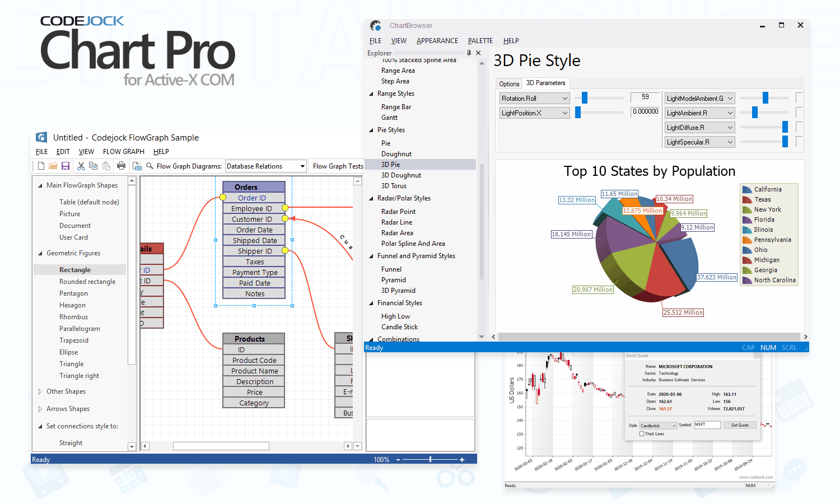Expand the Arrows Shapes tree group
Image resolution: width=840 pixels, height=504 pixels.
(40, 409)
